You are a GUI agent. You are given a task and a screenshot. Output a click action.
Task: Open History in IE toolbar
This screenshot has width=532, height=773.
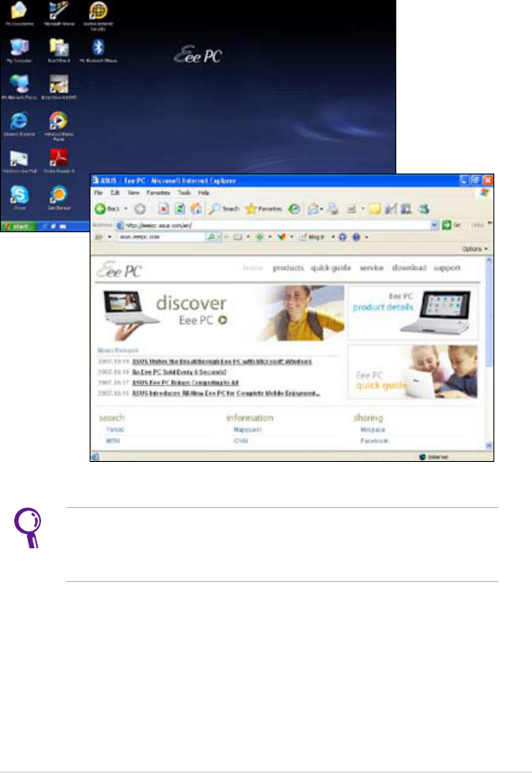[294, 209]
